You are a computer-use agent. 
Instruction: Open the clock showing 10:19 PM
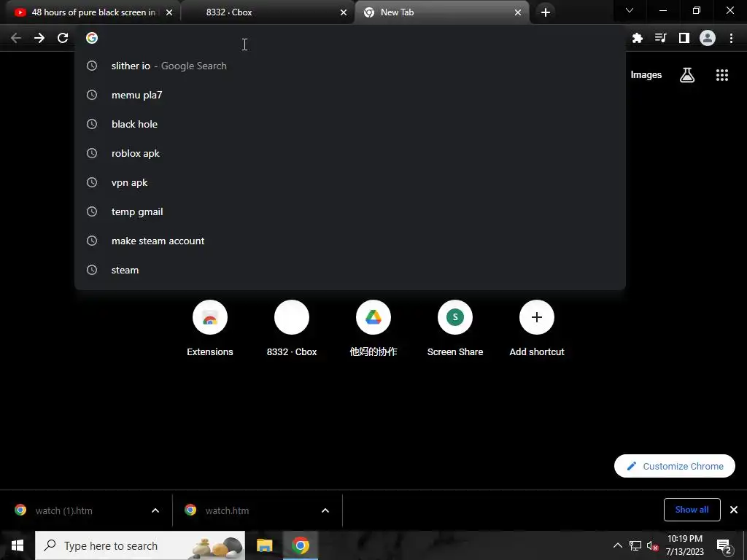(684, 545)
